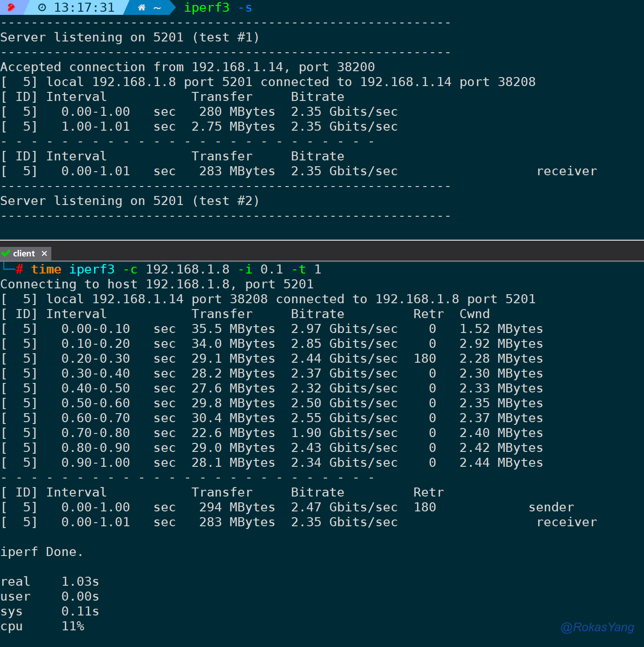The height and width of the screenshot is (647, 644).
Task: Click the cpu 11% line
Action: pos(42,626)
